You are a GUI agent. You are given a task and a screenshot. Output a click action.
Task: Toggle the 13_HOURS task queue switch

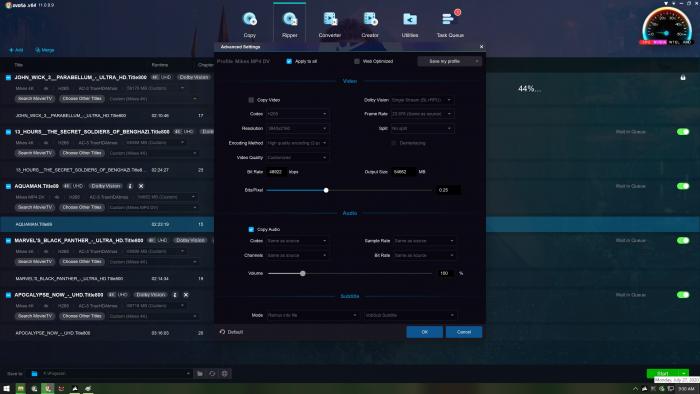tap(683, 132)
